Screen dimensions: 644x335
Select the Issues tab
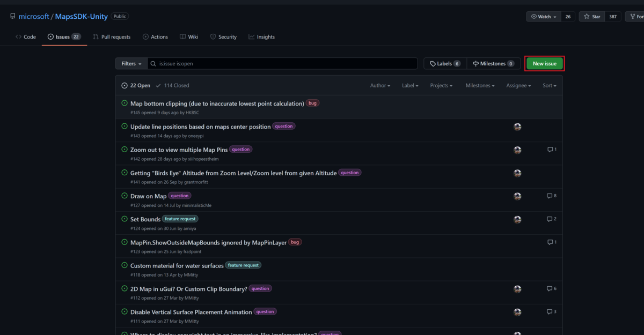[64, 37]
